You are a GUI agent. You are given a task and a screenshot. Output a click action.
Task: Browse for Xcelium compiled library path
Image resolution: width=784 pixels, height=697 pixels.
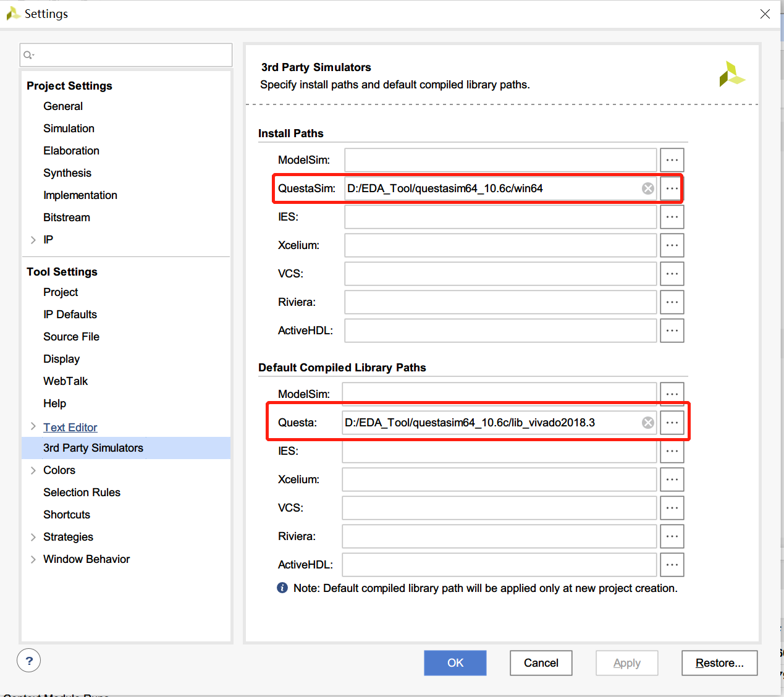click(x=672, y=479)
